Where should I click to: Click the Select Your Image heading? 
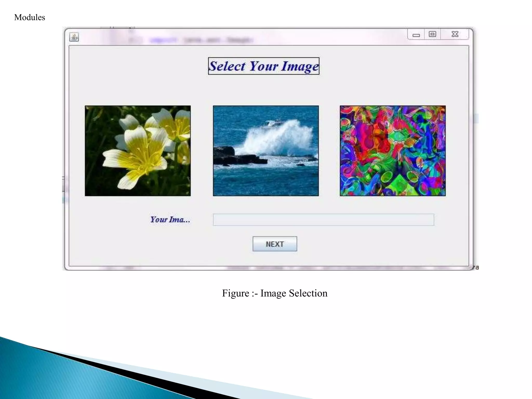(264, 66)
